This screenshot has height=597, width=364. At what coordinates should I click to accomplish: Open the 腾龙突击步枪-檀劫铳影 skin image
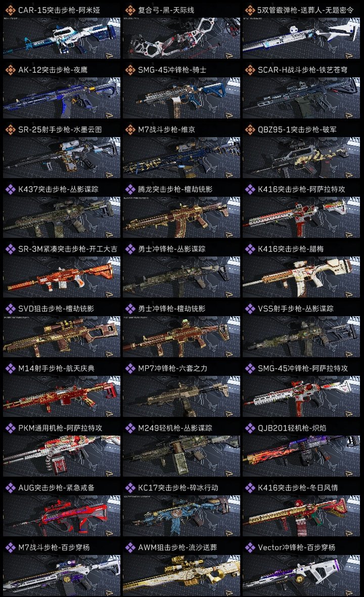pos(181,217)
